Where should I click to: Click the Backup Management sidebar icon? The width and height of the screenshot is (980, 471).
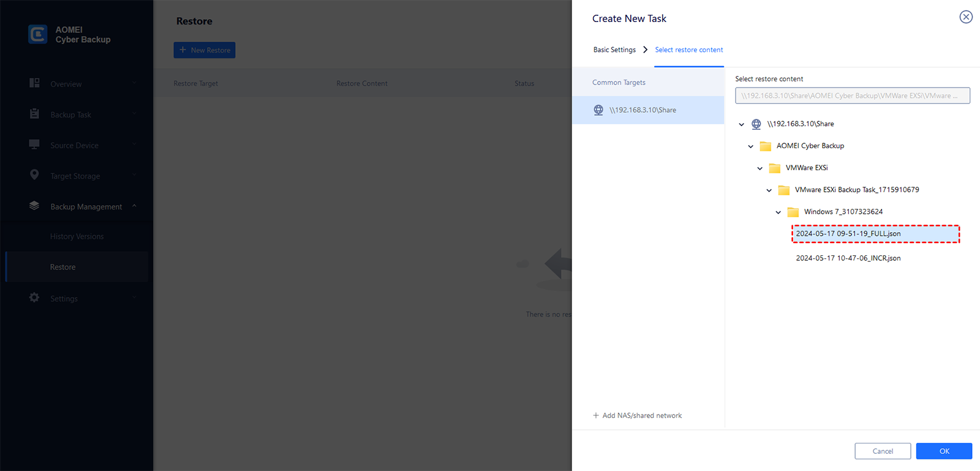pyautogui.click(x=34, y=206)
